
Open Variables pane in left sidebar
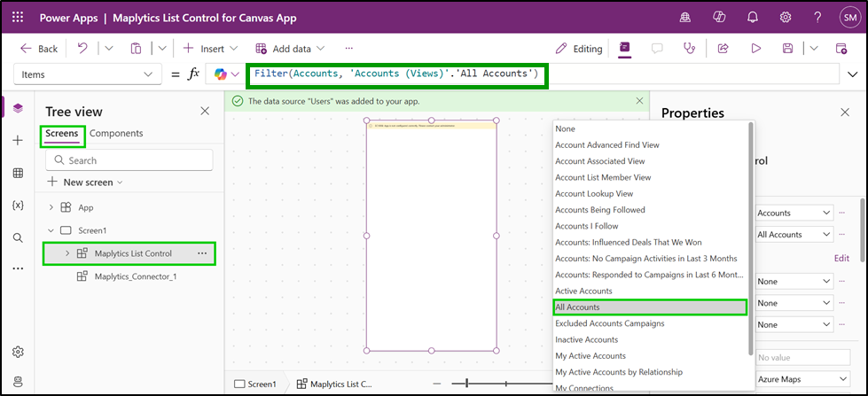(18, 206)
